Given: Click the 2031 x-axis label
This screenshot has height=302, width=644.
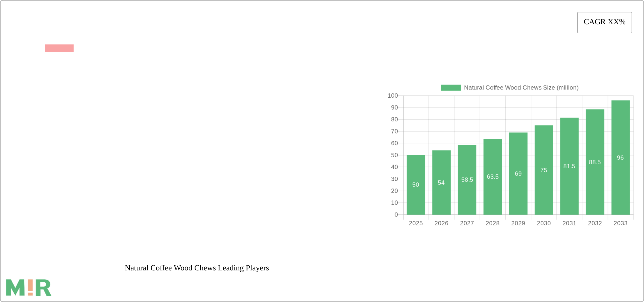Looking at the screenshot, I should click(569, 223).
